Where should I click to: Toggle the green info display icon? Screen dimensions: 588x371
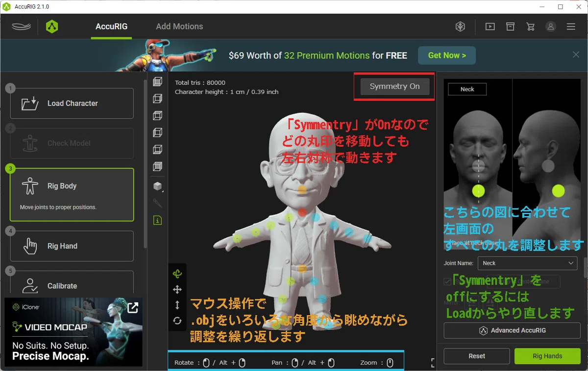coord(157,220)
